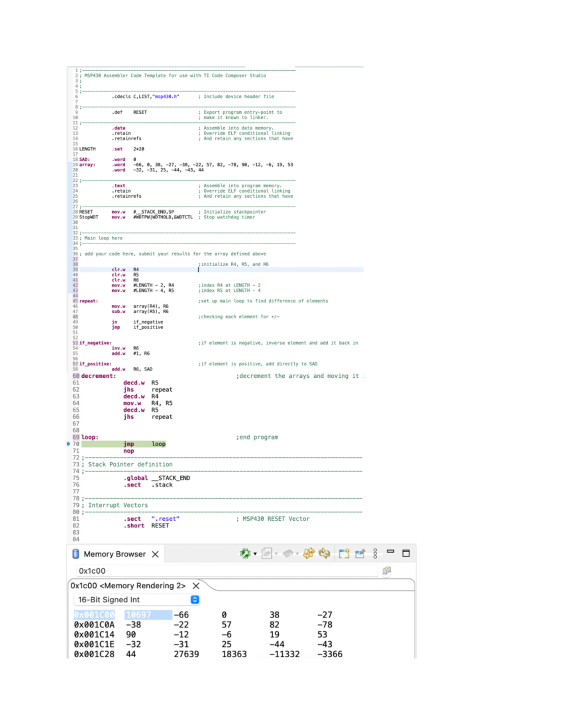This screenshot has width=563, height=728.
Task: Open the 16-Bit Signed Int format dropdown
Action: click(137, 600)
